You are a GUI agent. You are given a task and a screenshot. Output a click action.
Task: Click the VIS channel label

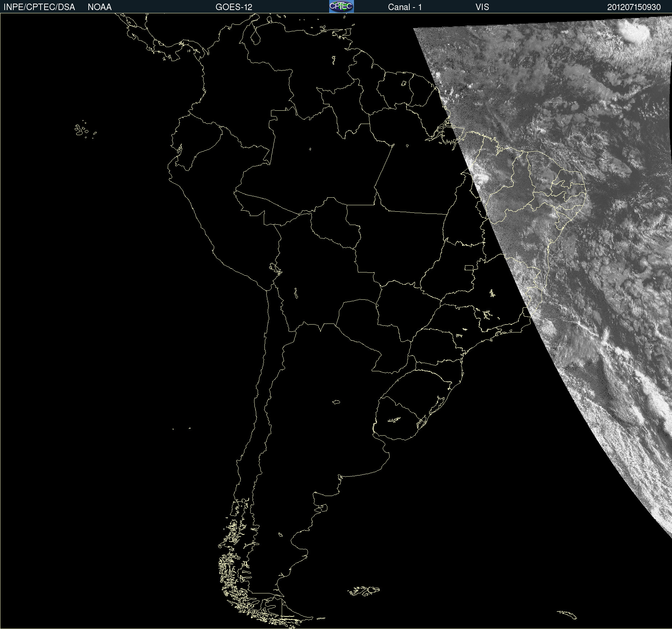coord(482,7)
